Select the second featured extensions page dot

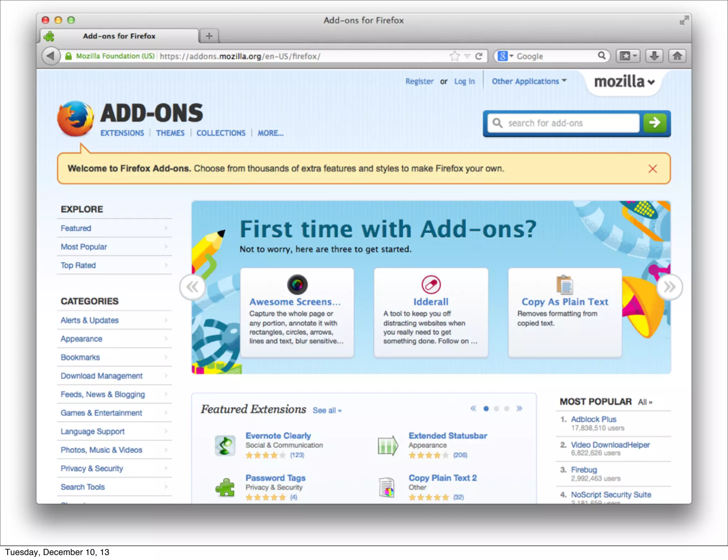click(x=496, y=409)
